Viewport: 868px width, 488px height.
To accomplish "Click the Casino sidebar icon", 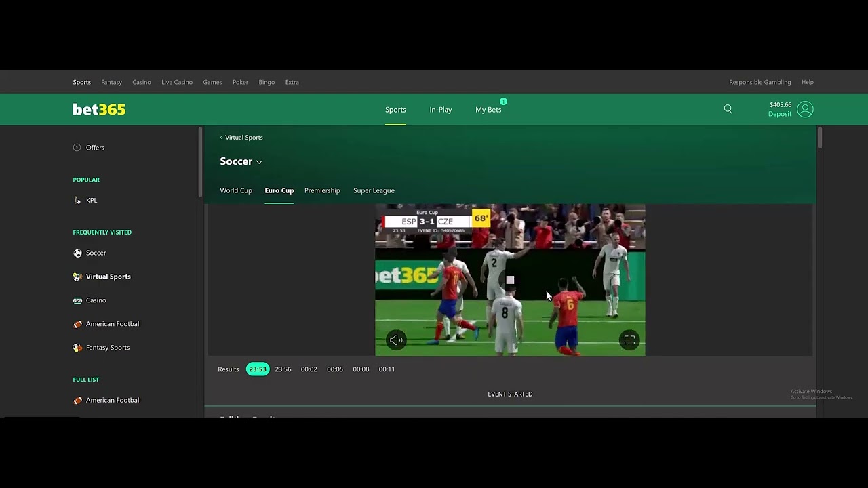I will [x=77, y=300].
